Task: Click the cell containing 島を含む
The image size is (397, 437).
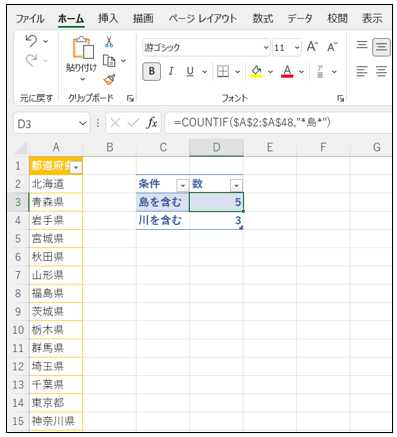Action: 163,202
